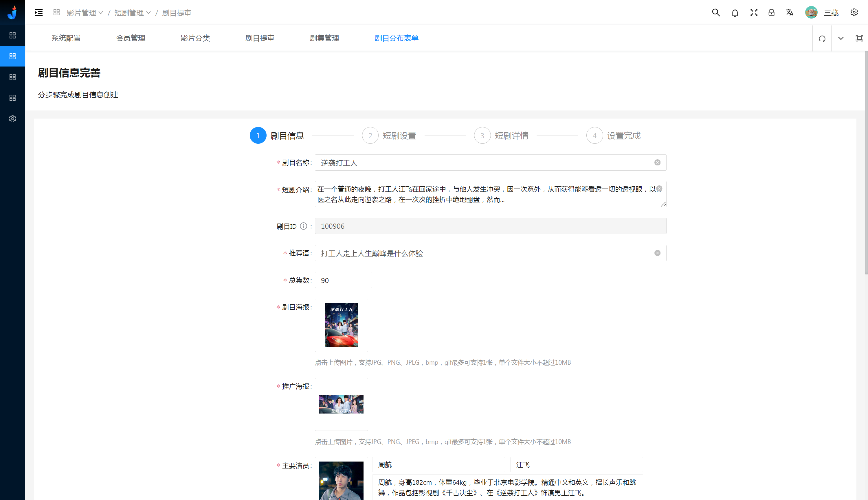This screenshot has width=868, height=500.
Task: Click the tab refresh icon
Action: click(822, 38)
